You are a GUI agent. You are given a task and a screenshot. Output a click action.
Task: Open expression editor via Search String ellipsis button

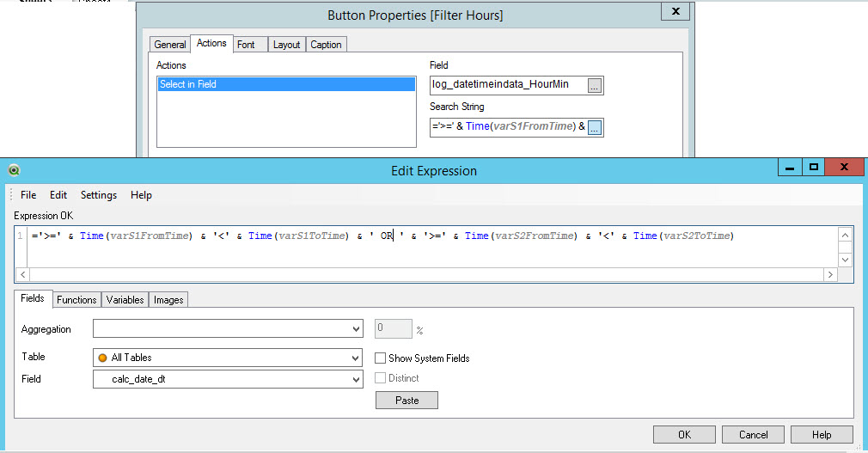(x=595, y=127)
